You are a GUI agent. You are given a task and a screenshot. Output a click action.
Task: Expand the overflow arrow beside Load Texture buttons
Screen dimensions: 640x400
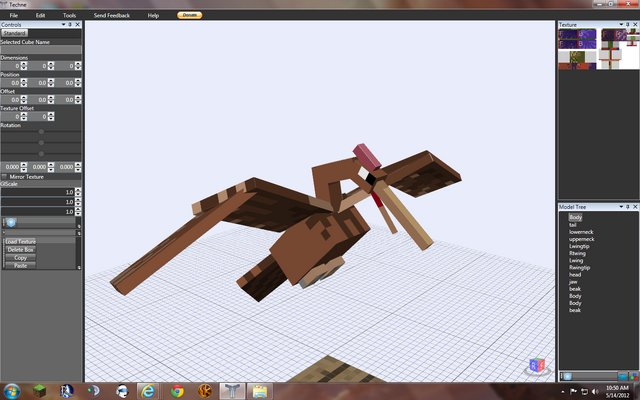79,267
